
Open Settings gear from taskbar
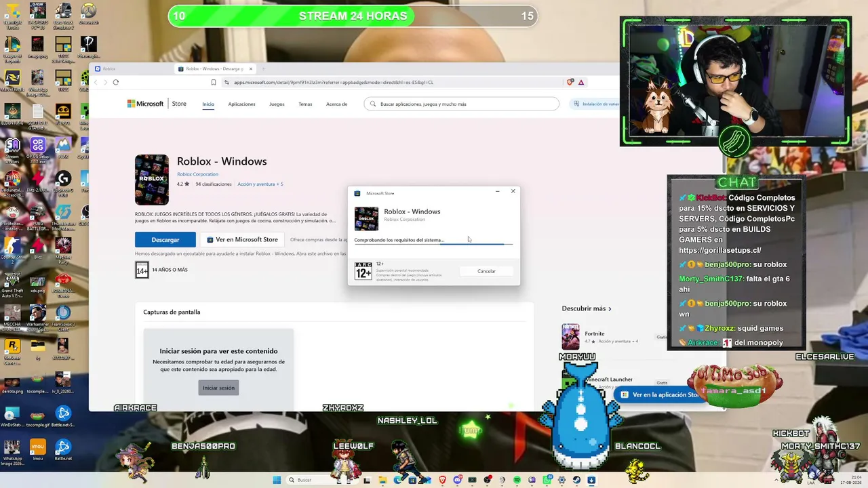[561, 480]
